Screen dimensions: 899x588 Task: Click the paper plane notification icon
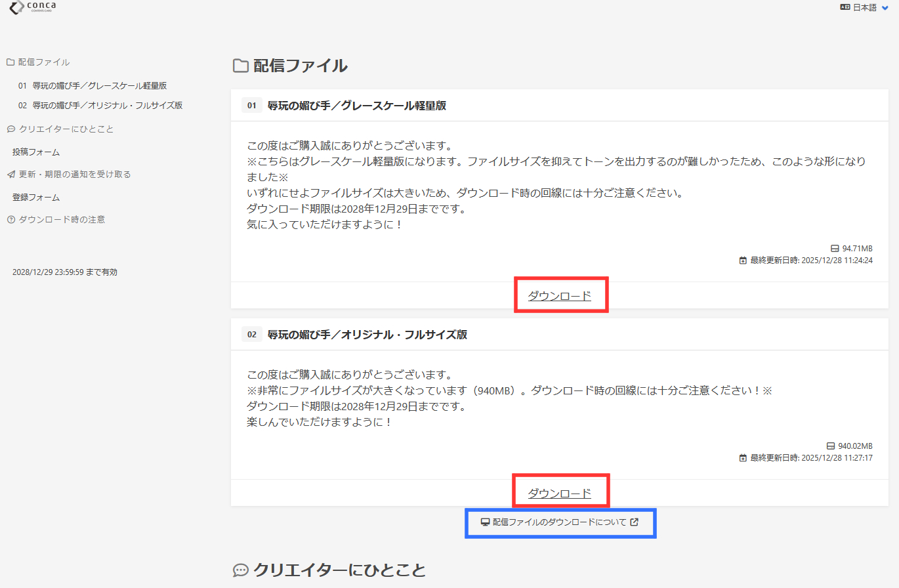[10, 175]
